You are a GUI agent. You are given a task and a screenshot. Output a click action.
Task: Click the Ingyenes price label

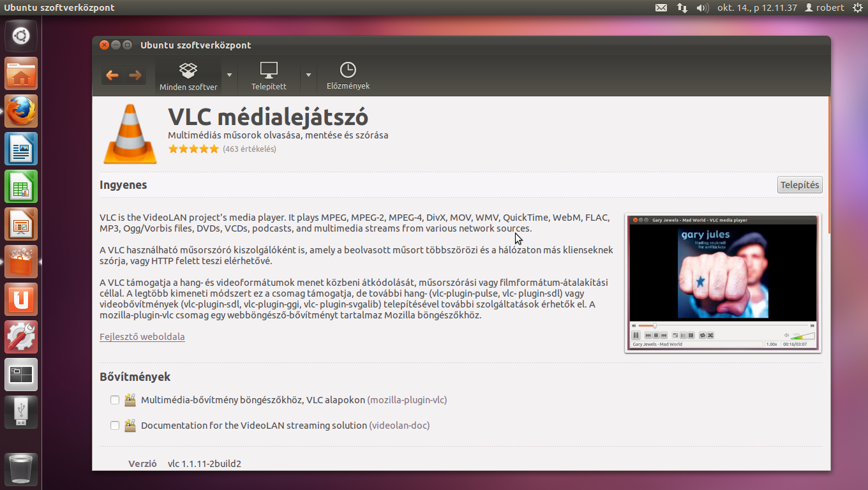[123, 185]
